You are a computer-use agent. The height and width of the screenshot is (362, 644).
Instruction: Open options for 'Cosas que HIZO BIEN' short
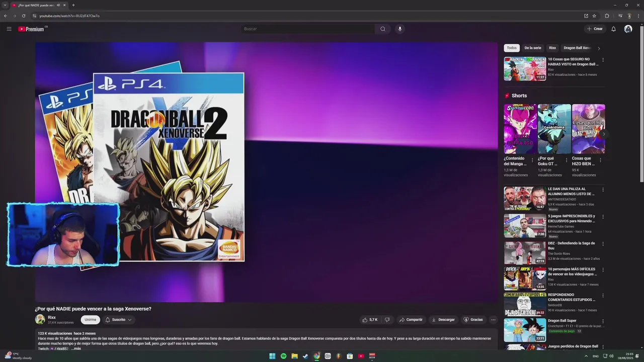tap(600, 160)
